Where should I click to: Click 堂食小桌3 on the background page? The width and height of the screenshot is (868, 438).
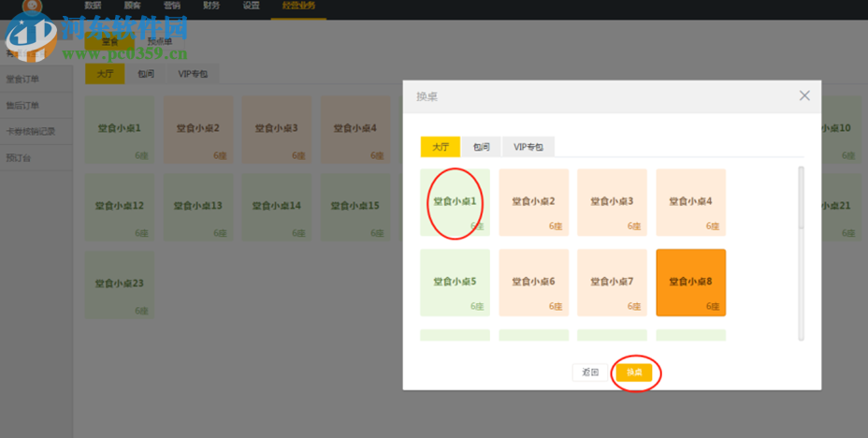[x=277, y=129]
